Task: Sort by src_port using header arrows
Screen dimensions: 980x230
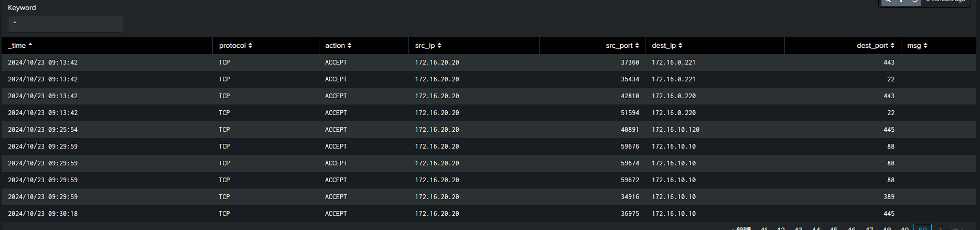Action: click(x=637, y=46)
